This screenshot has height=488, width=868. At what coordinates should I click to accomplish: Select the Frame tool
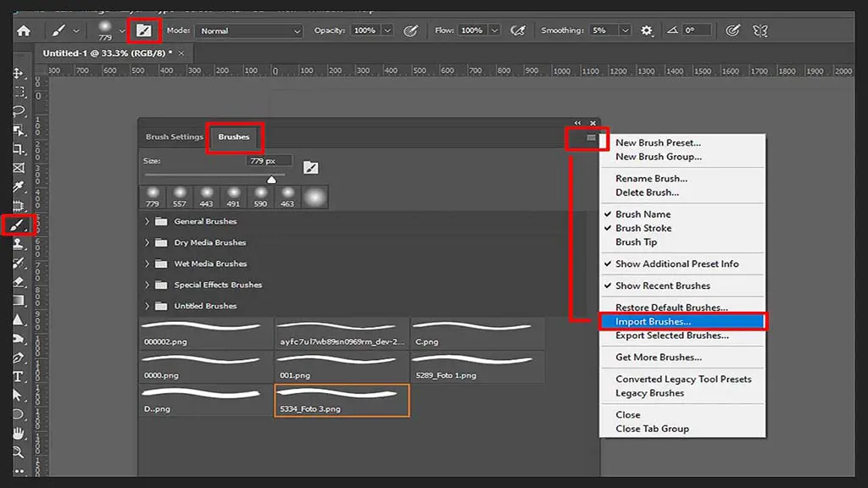coord(19,168)
